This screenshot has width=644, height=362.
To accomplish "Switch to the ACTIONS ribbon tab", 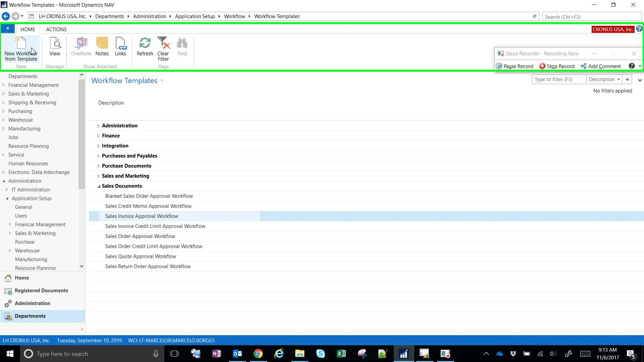I will tap(56, 29).
